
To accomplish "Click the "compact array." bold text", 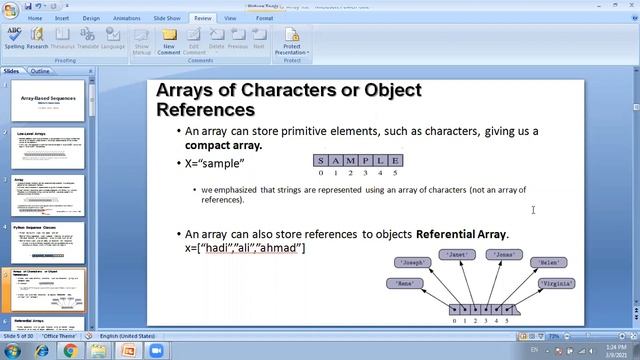I will click(x=223, y=145).
